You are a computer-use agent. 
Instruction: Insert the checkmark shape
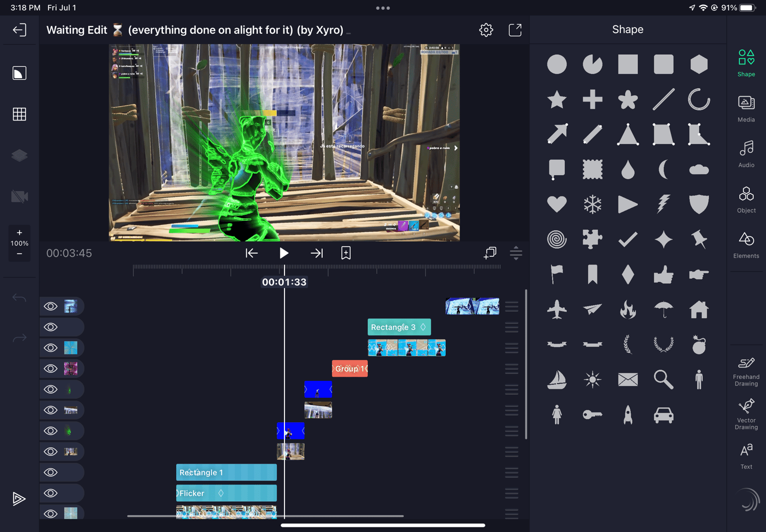[x=628, y=239]
